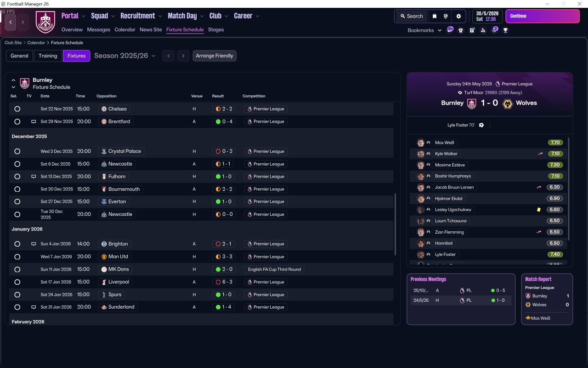Open the Career dropdown menu

247,16
